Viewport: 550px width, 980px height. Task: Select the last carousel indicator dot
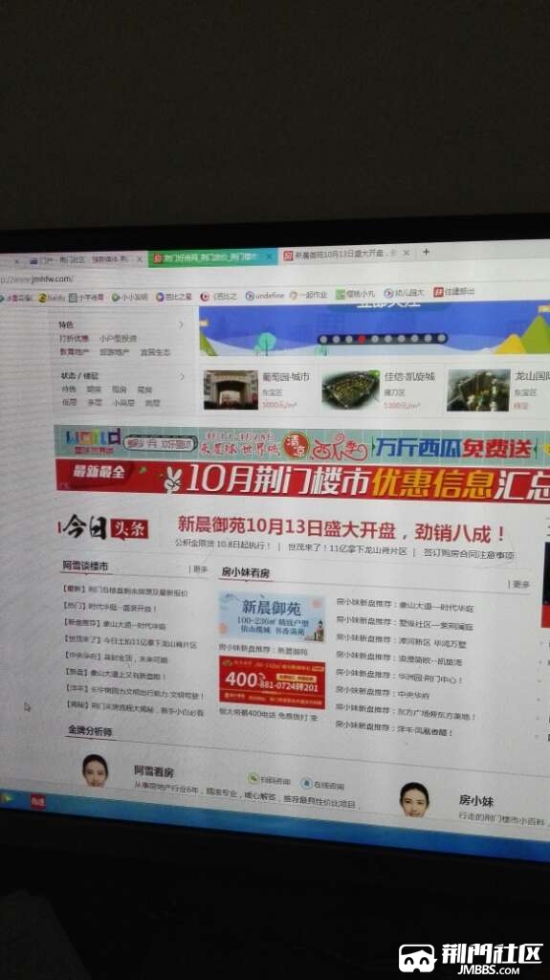pyautogui.click(x=441, y=338)
